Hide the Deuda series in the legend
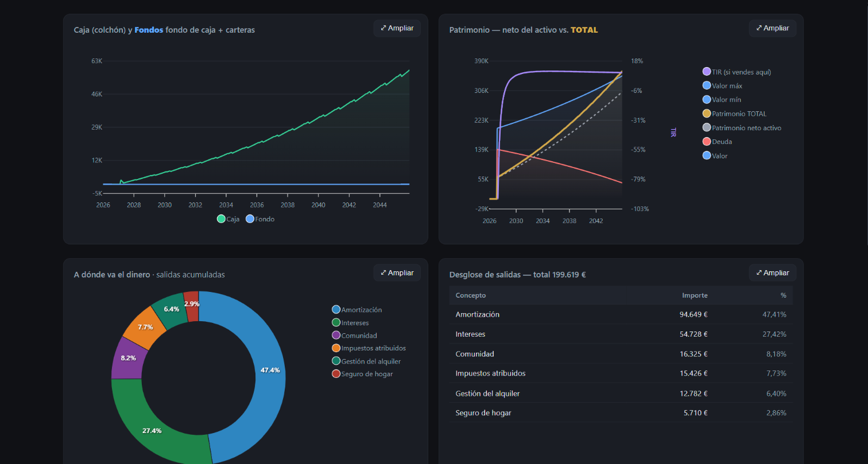868x464 pixels. pos(717,142)
